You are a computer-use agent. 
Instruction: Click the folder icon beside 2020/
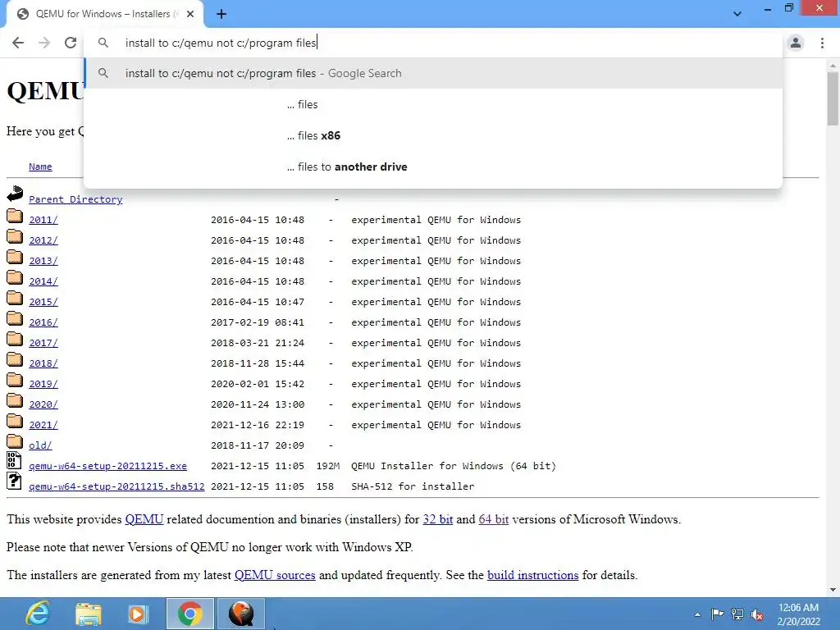point(15,400)
